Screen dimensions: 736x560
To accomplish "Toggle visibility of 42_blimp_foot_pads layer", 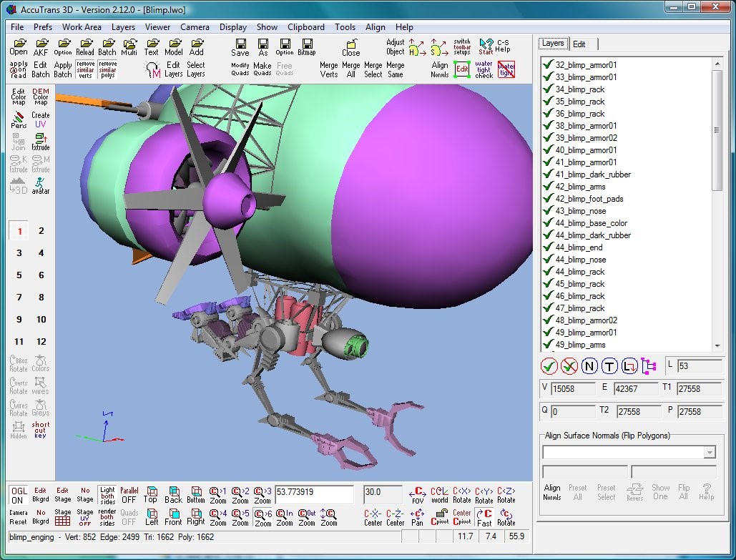I will click(548, 199).
